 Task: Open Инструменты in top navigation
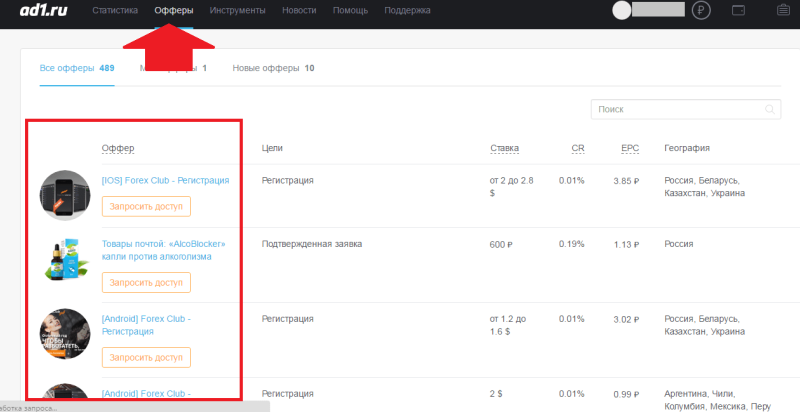point(237,10)
